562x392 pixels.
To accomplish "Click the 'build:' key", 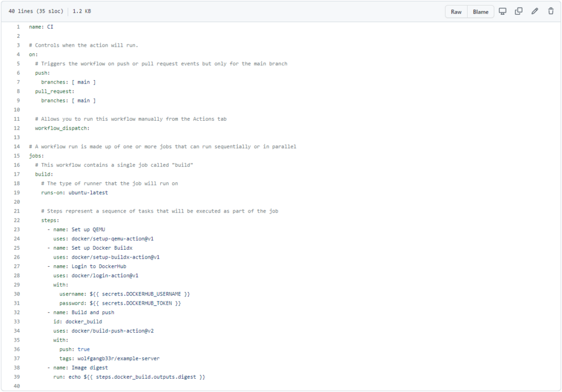I will pyautogui.click(x=44, y=174).
